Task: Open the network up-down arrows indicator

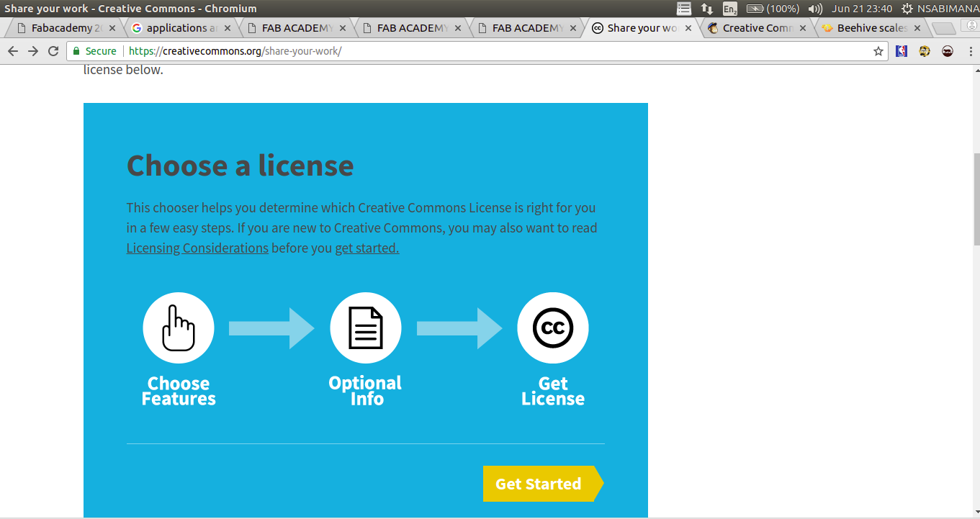Action: 707,9
